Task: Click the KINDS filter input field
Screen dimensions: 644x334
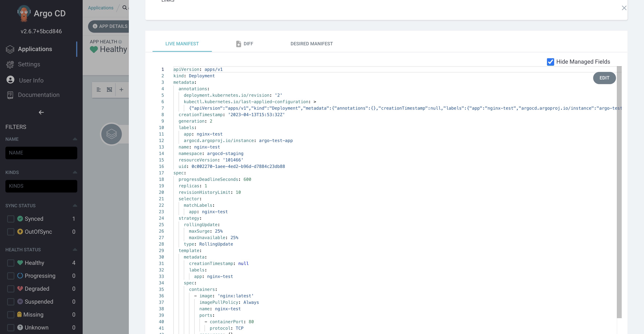Action: pyautogui.click(x=41, y=186)
